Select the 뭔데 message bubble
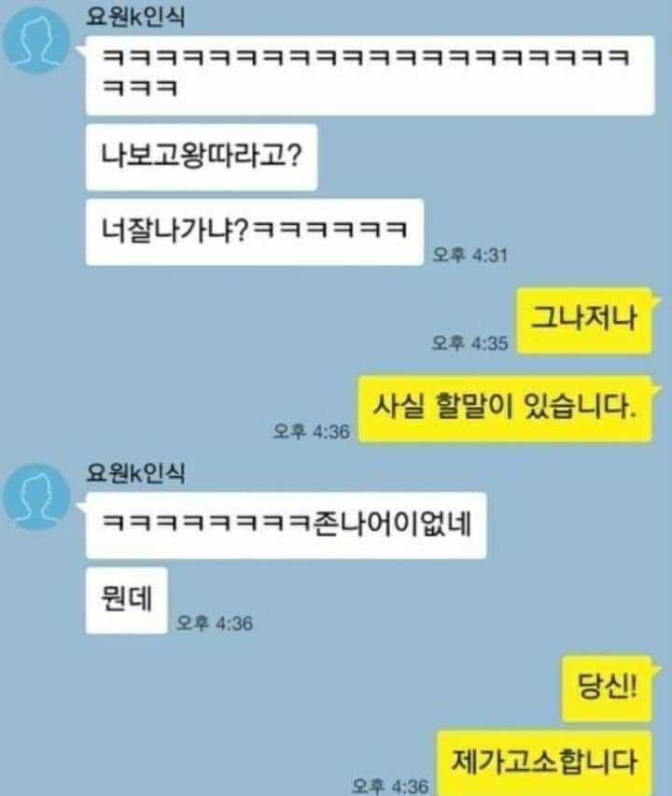The height and width of the screenshot is (796, 672). [x=126, y=601]
